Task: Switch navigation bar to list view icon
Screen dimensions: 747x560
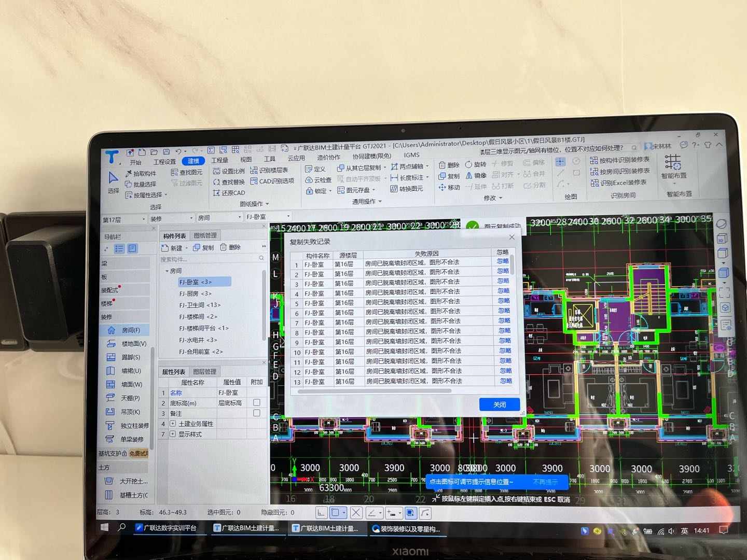Action: click(119, 249)
